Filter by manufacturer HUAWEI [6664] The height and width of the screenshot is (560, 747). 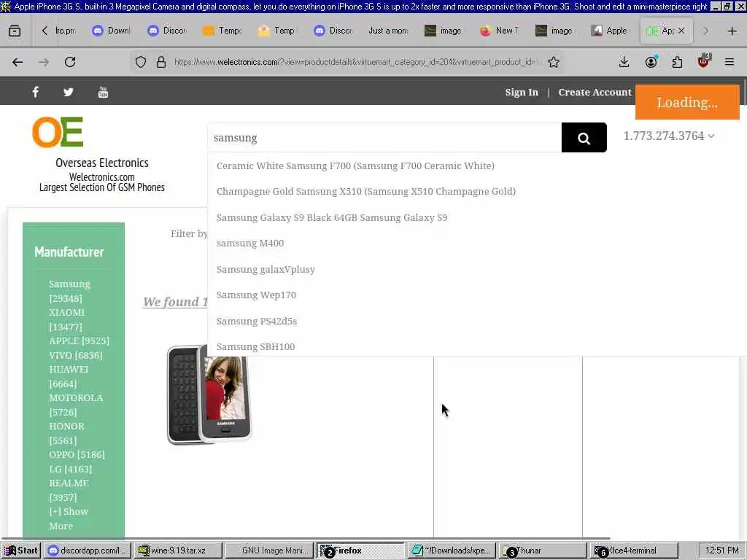click(x=69, y=376)
